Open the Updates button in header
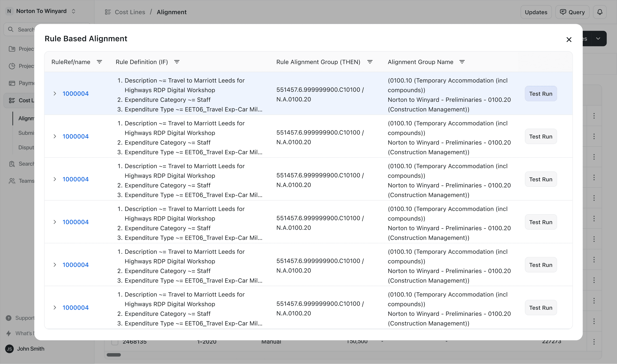 536,12
